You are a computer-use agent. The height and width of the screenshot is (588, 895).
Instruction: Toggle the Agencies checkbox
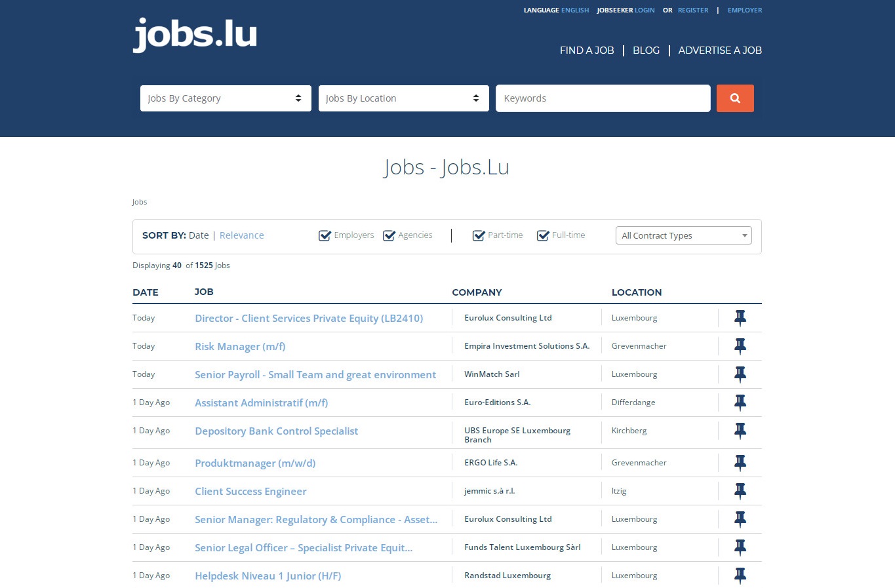click(389, 236)
